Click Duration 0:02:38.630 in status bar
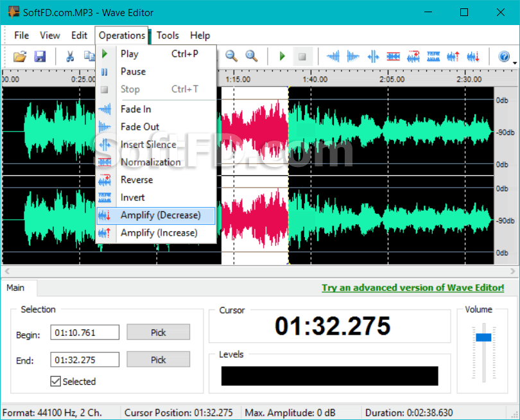The height and width of the screenshot is (420, 520). (x=409, y=413)
